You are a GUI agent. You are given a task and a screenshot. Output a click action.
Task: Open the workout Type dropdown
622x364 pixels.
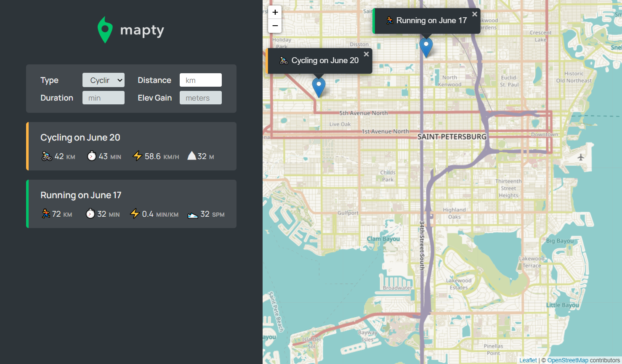point(103,80)
